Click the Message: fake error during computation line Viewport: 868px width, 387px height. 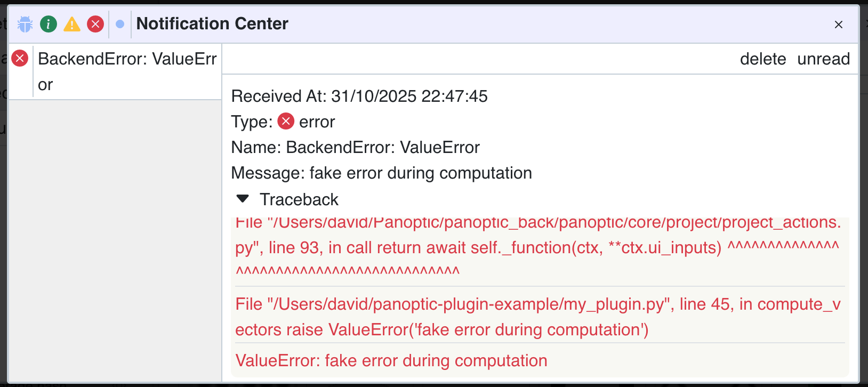coord(381,173)
